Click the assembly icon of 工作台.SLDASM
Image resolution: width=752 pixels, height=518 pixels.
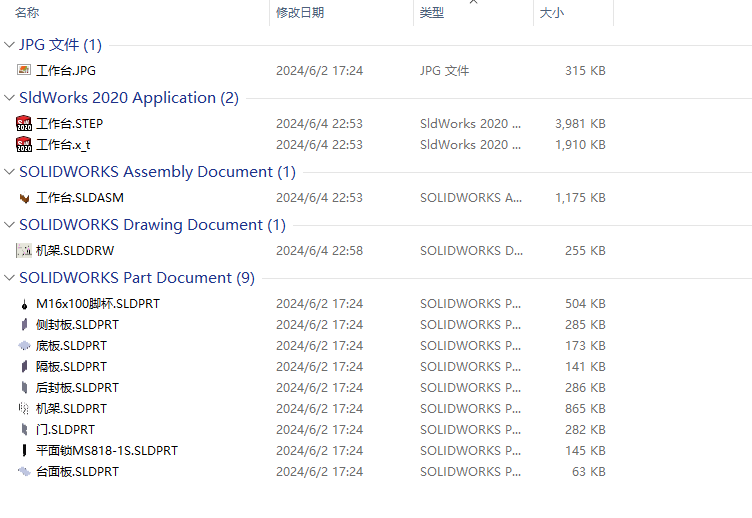tap(24, 198)
